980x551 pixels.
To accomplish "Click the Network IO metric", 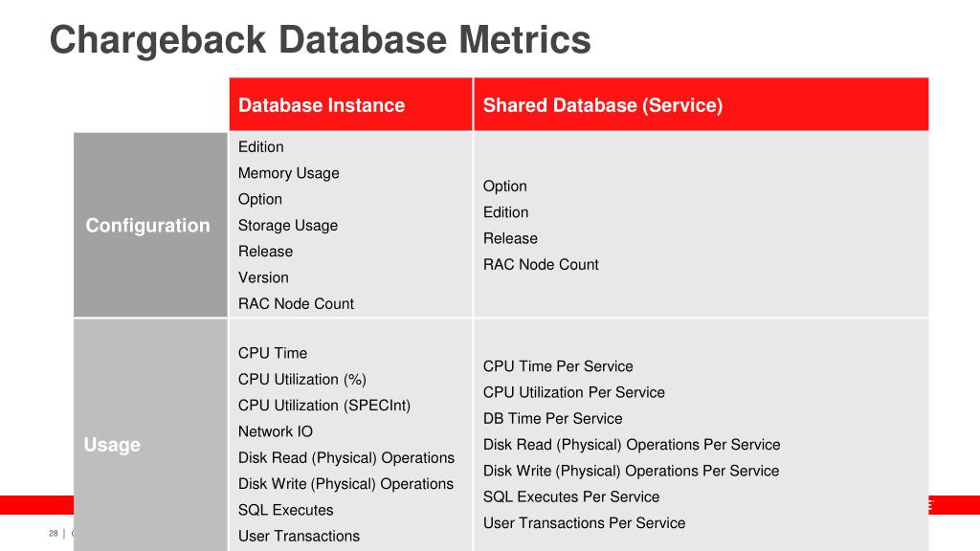I will point(275,431).
